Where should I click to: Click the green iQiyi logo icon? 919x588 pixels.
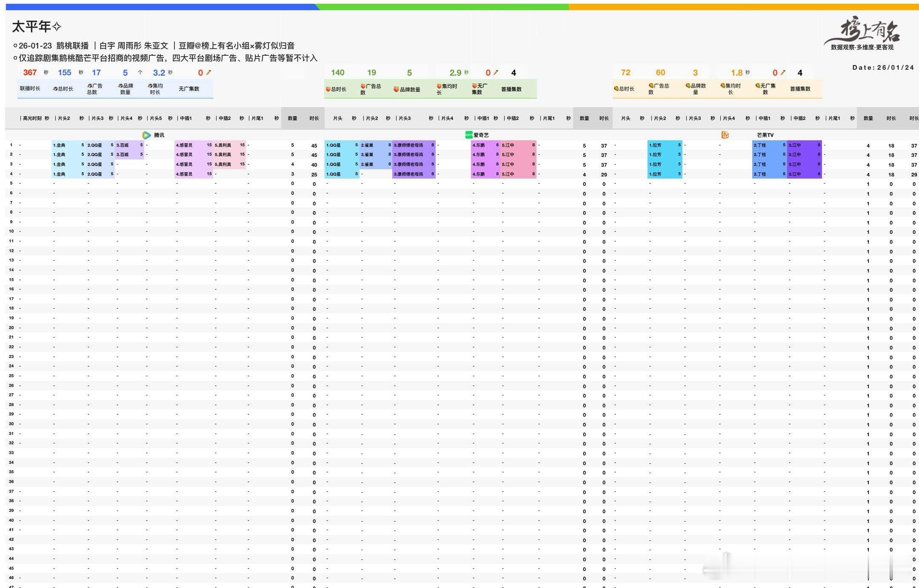469,135
